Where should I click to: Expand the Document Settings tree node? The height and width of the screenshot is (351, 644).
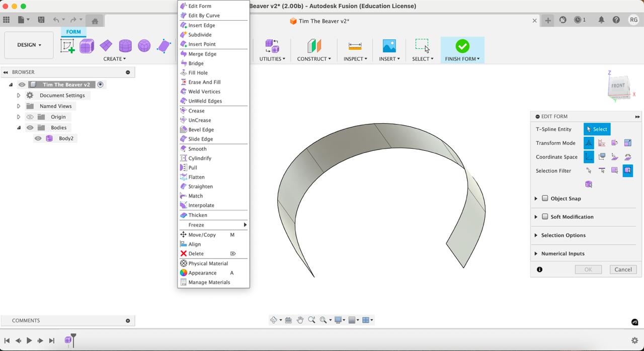pyautogui.click(x=19, y=96)
